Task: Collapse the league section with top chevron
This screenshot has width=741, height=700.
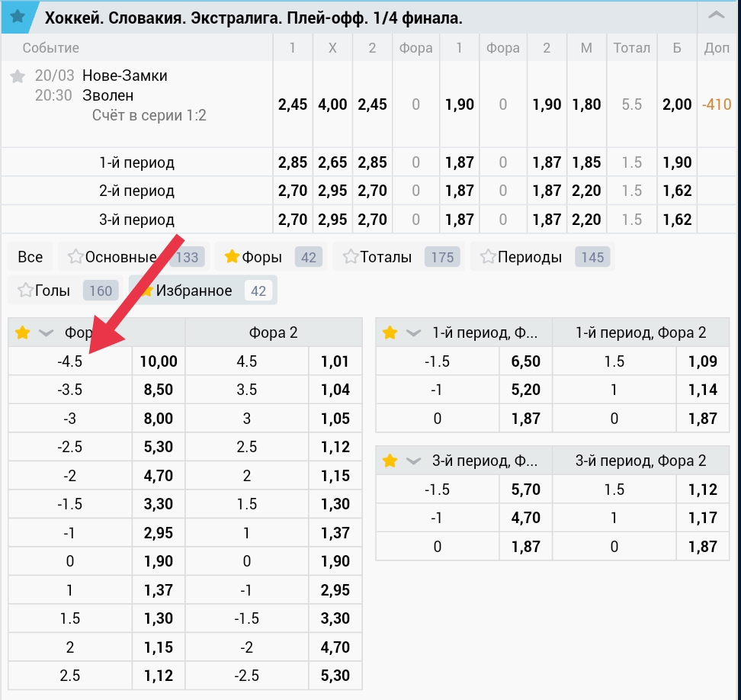Action: (717, 16)
